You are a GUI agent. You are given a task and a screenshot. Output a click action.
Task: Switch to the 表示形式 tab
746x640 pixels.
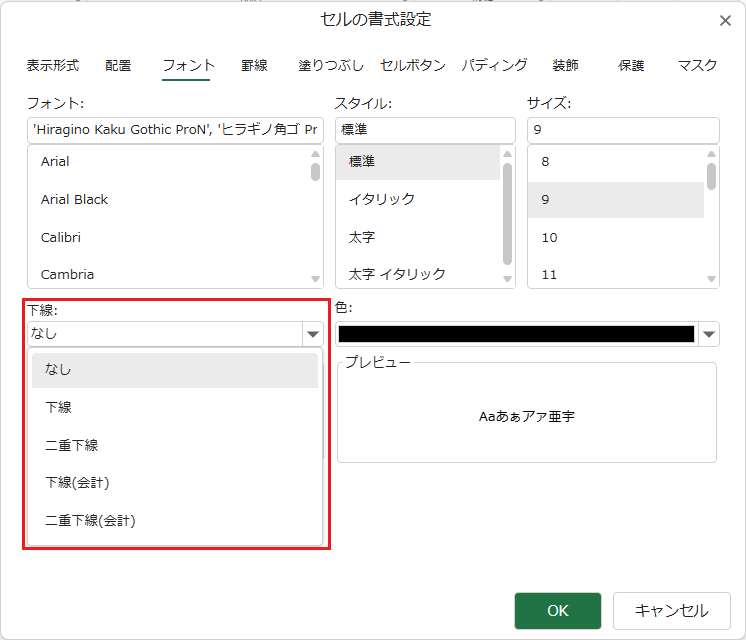tap(52, 65)
